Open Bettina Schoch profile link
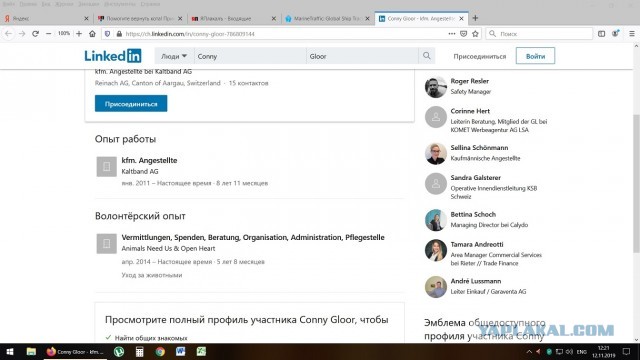640x360 pixels. point(473,214)
